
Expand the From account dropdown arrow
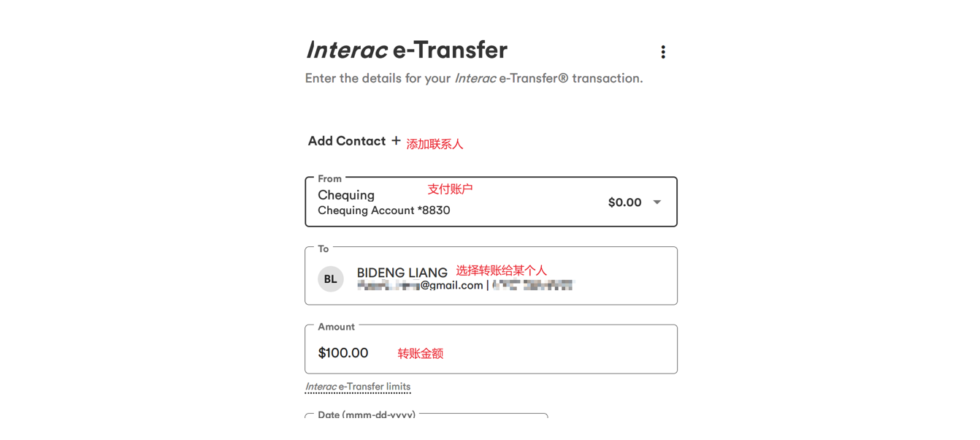[657, 202]
